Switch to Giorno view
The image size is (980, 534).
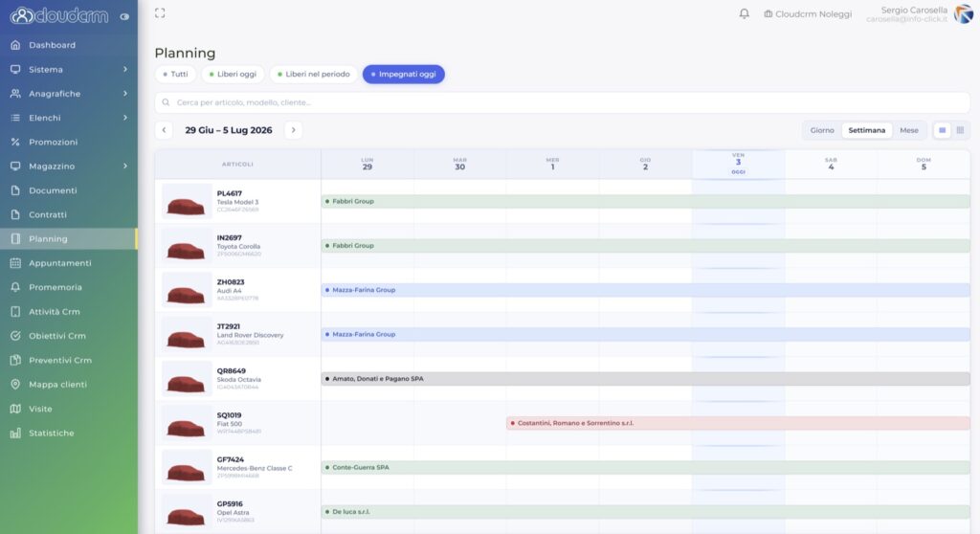click(x=822, y=130)
